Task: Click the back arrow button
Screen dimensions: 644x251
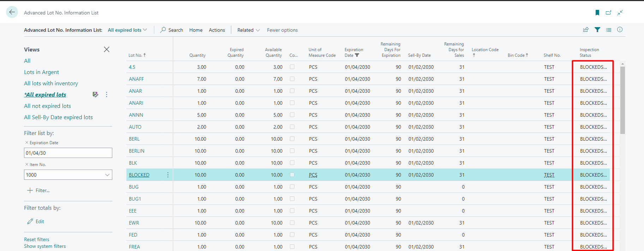Action: point(12,12)
